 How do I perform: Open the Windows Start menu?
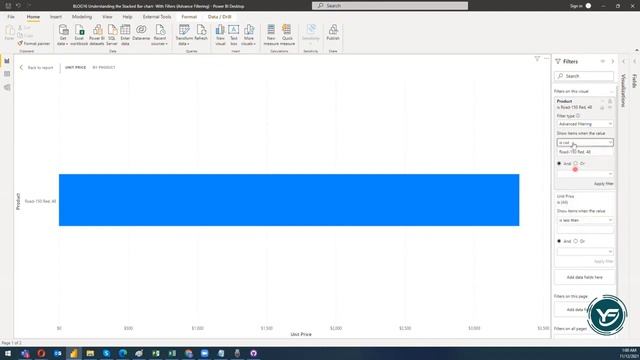(8, 353)
